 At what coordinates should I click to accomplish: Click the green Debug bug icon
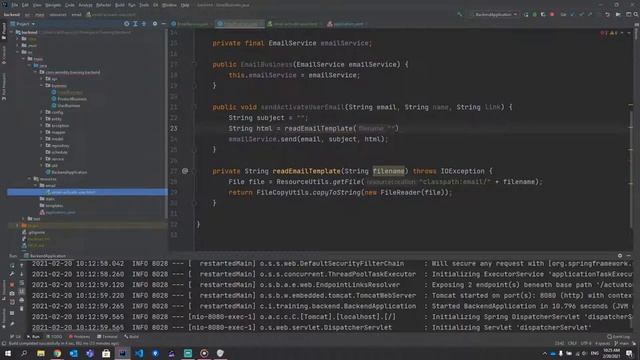coord(534,14)
